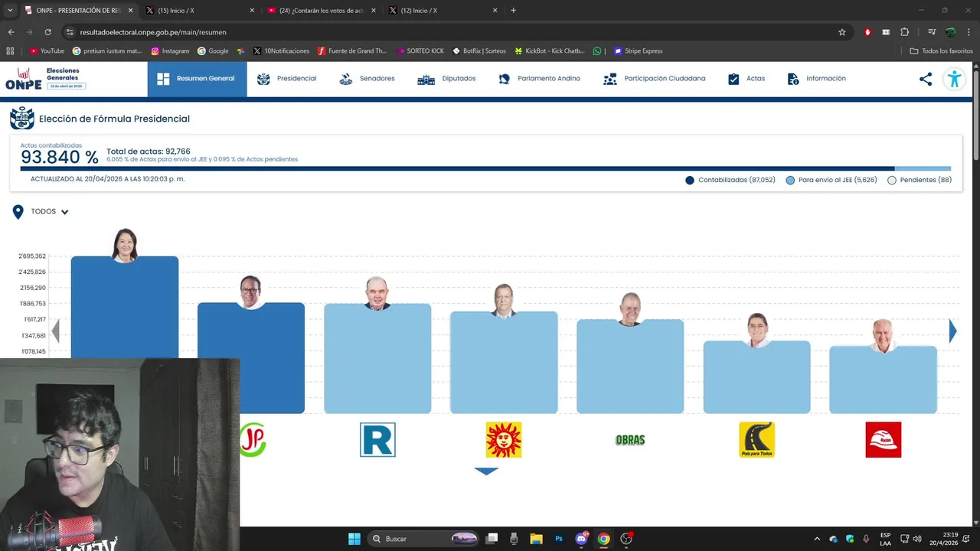Open the Diputados section
The image size is (980, 551).
click(446, 79)
